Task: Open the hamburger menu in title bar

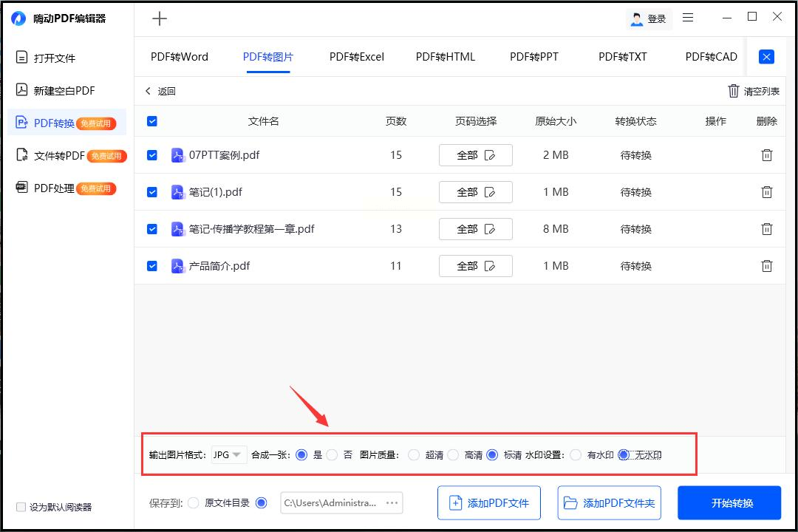Action: (688, 18)
